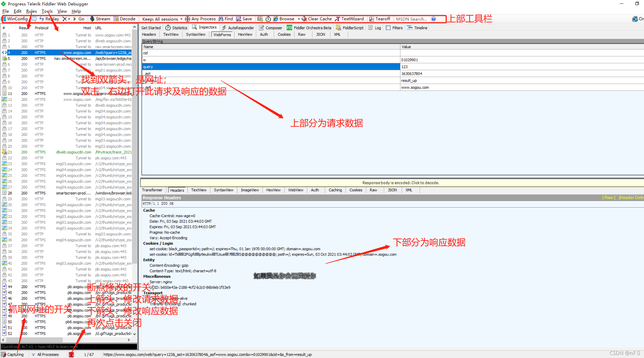Screen dimensions: 644x358
Task: Click the Tearoff toolbar button
Action: [x=380, y=19]
